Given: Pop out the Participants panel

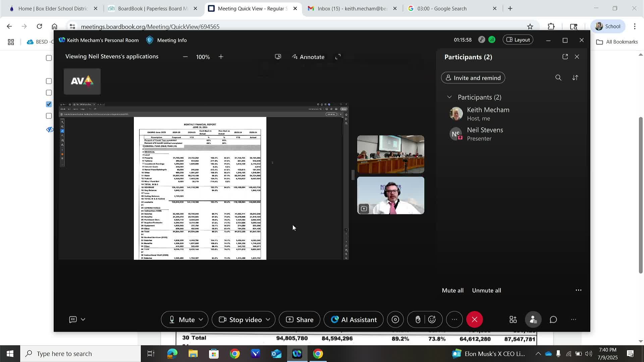Looking at the screenshot, I should click(x=565, y=57).
